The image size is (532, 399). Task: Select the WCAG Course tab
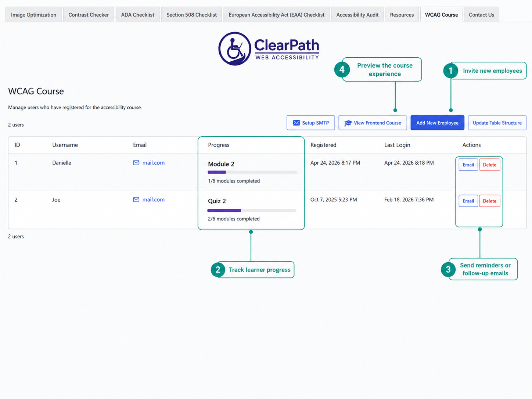coord(441,15)
